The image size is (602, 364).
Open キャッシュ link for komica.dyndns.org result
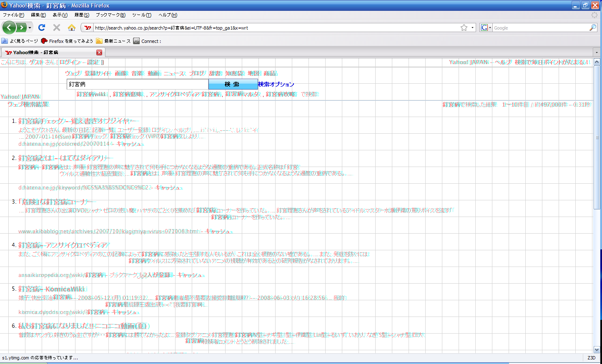pos(125,312)
